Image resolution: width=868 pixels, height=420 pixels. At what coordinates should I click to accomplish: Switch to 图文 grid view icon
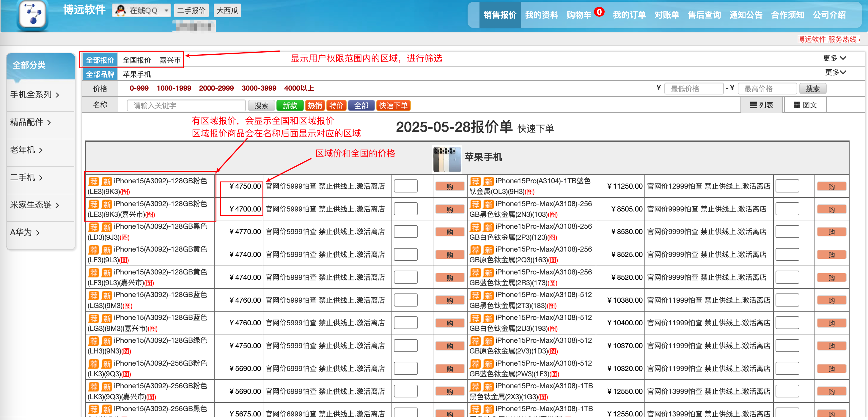[x=797, y=105]
